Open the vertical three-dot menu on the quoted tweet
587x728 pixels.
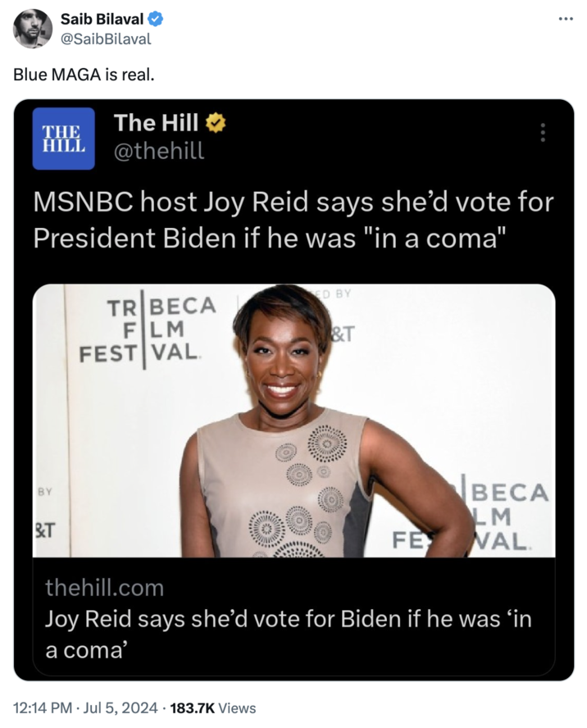(x=543, y=132)
